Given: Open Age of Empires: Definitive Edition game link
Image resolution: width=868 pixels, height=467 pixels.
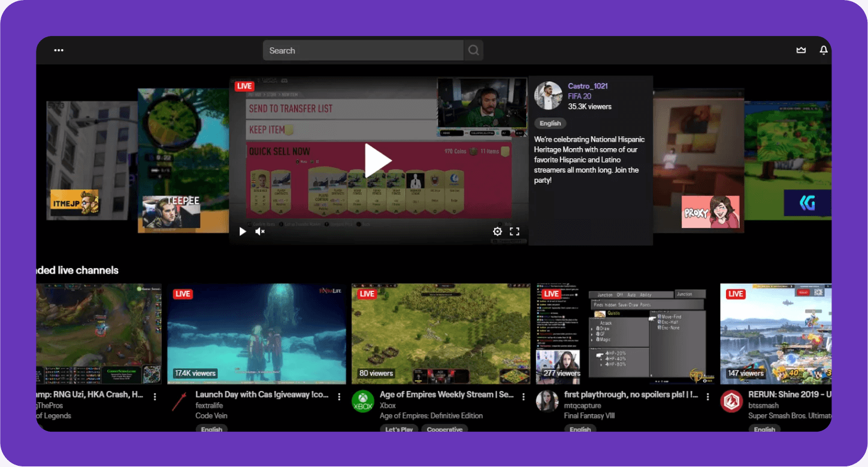Looking at the screenshot, I should tap(431, 415).
